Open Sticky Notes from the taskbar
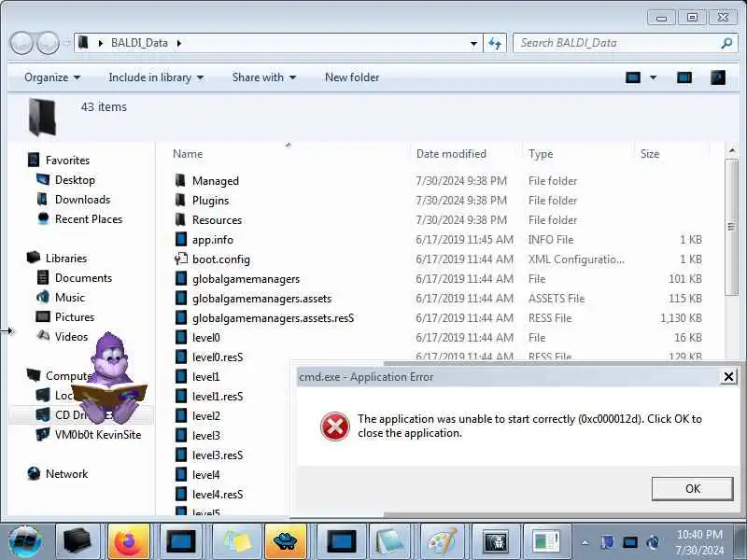The image size is (747, 560). click(x=237, y=541)
